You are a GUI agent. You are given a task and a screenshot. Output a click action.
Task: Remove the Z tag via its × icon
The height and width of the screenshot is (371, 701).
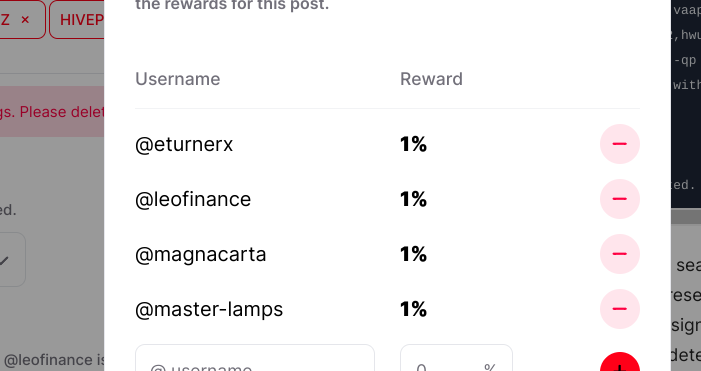(x=25, y=20)
